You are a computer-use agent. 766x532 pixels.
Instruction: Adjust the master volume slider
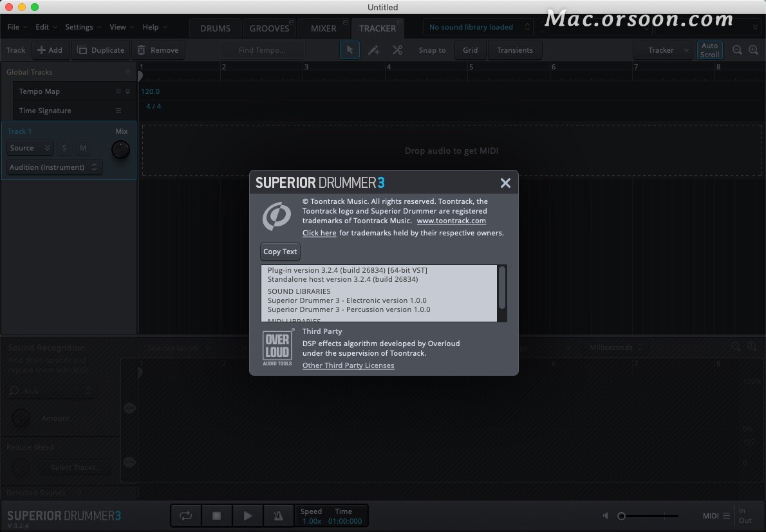point(649,515)
